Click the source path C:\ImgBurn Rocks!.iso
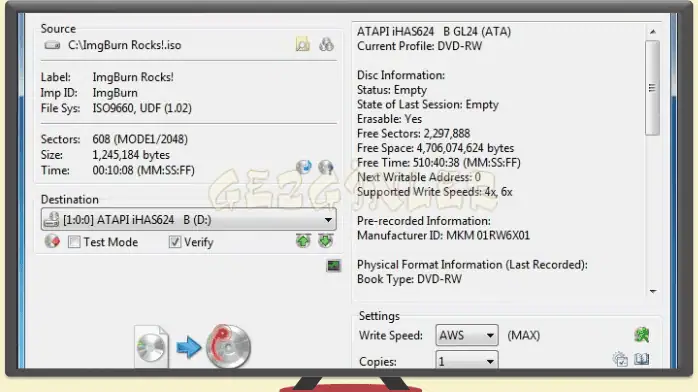Image resolution: width=698 pixels, height=392 pixels. [x=125, y=45]
